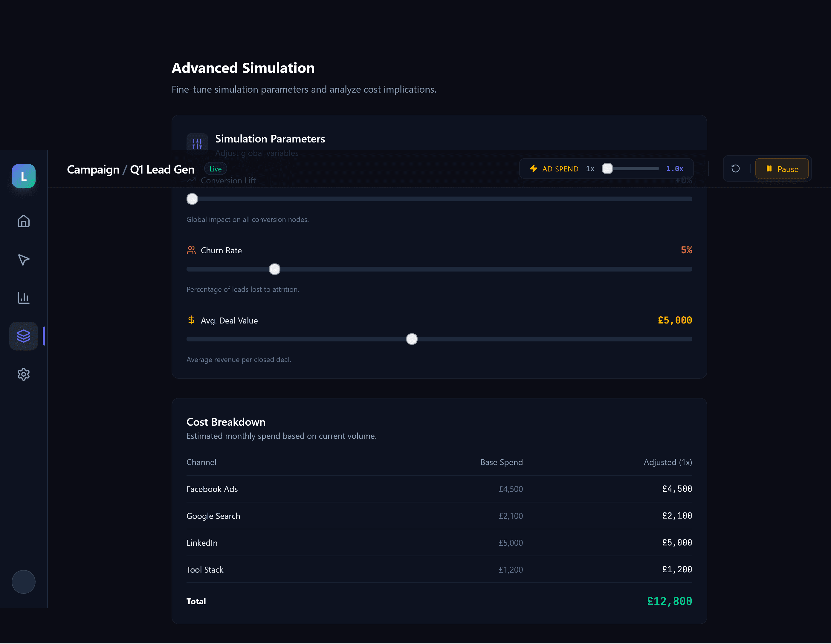The height and width of the screenshot is (644, 831).
Task: Click the Advanced Simulation title
Action: 243,68
